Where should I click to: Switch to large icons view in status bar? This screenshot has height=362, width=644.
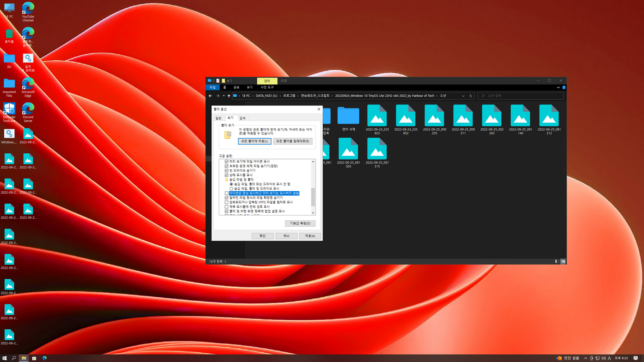pyautogui.click(x=563, y=261)
